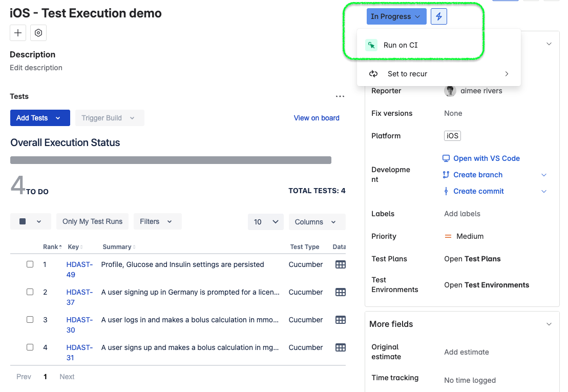The width and height of the screenshot is (568, 392).
Task: Enable the Only My Test Runs filter
Action: pyautogui.click(x=92, y=221)
